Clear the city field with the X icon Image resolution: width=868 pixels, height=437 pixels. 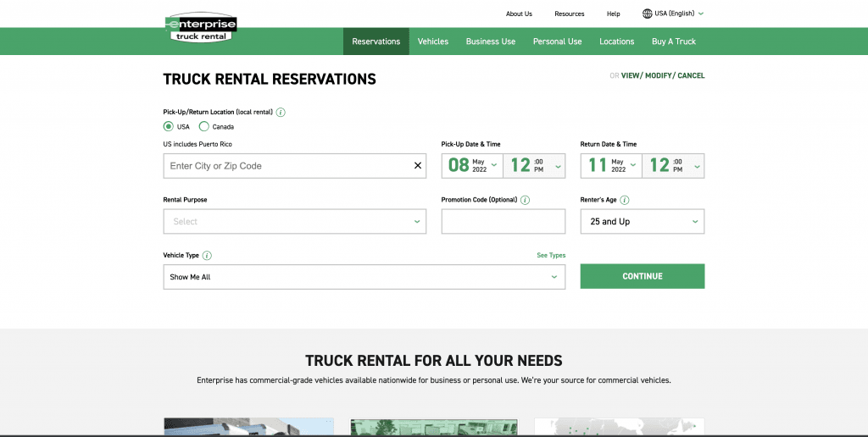[x=418, y=165]
